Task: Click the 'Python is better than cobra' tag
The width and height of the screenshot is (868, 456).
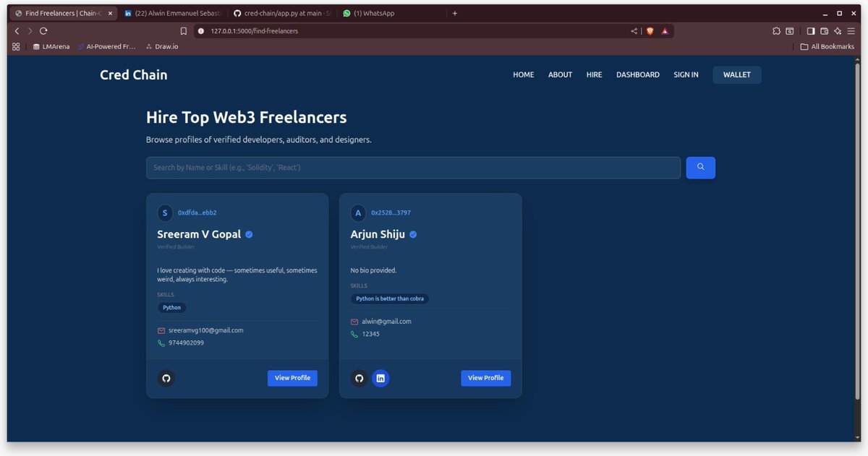Action: pos(390,299)
